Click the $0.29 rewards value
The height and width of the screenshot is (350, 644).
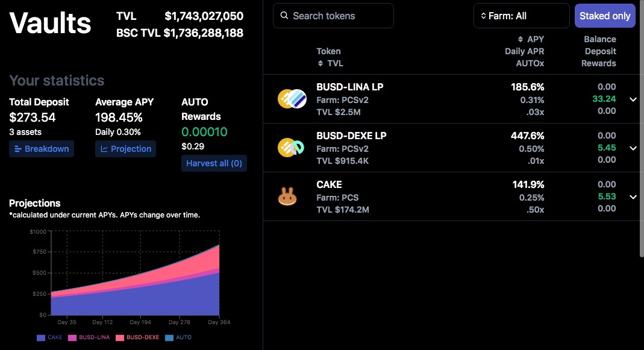193,146
